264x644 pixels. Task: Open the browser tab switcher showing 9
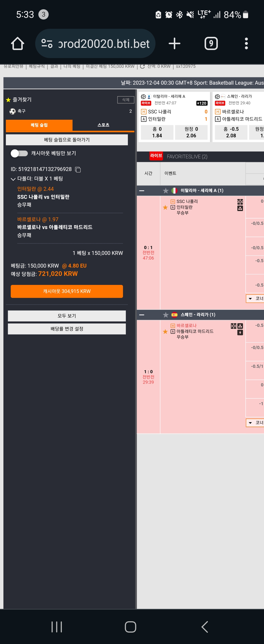coord(211,43)
